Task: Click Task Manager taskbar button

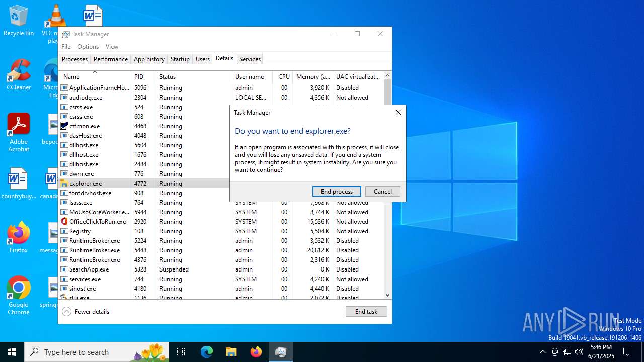Action: click(280, 352)
